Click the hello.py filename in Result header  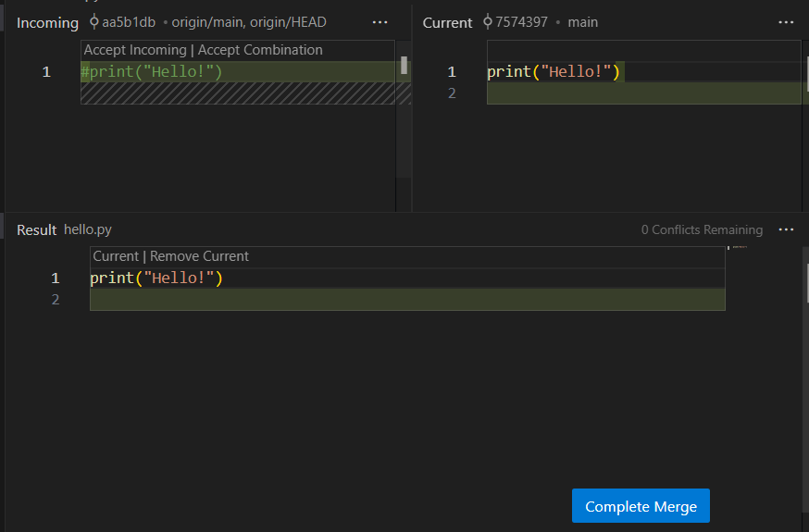[x=88, y=229]
